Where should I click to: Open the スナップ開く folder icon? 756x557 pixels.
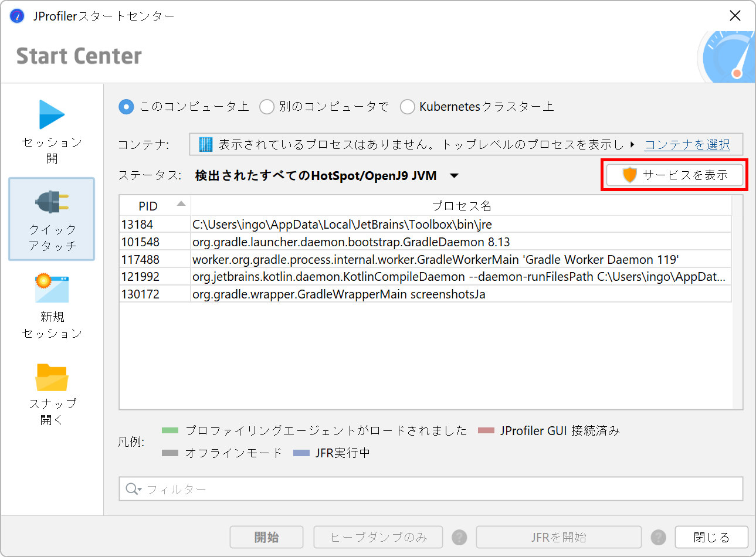click(52, 377)
